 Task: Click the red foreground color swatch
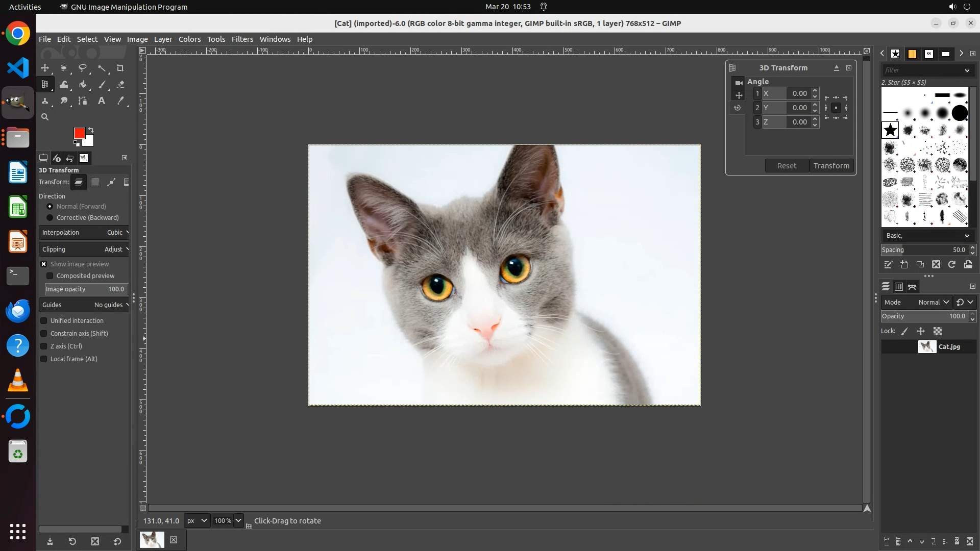pos(79,133)
